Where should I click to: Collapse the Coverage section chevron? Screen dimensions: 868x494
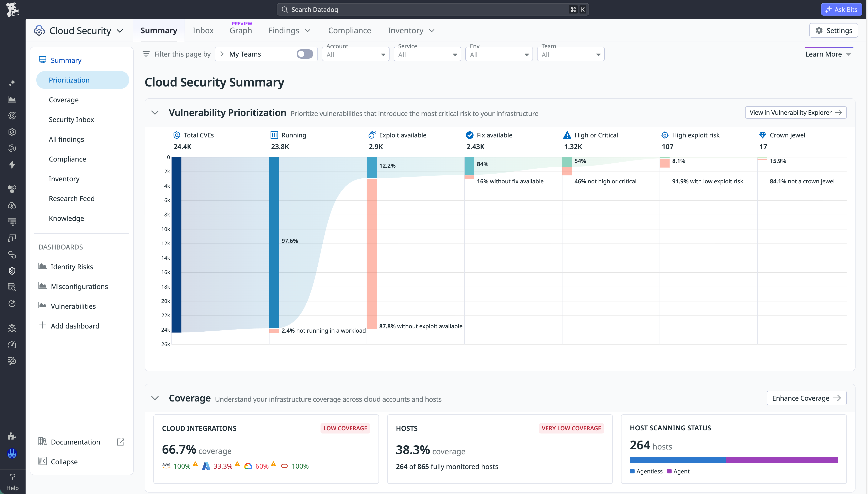pyautogui.click(x=155, y=398)
